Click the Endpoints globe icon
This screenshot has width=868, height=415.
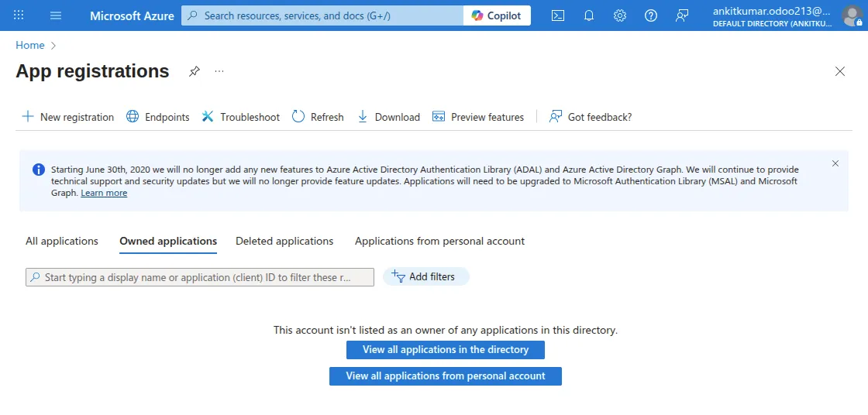click(133, 117)
